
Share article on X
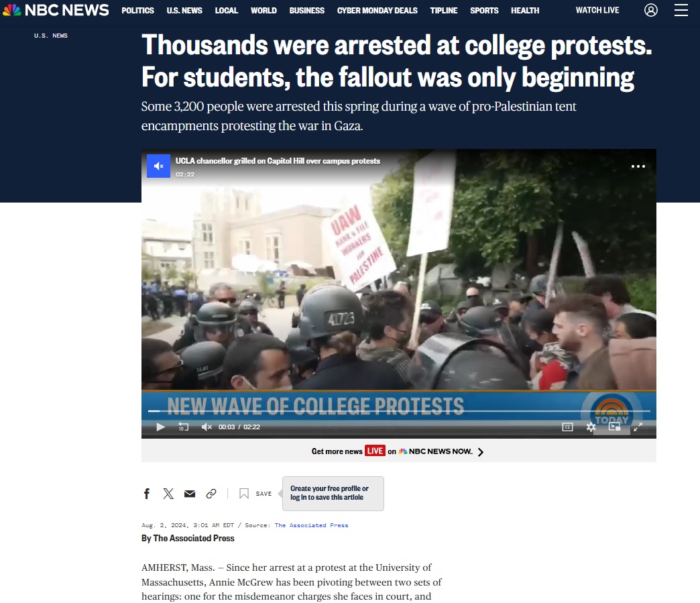(x=168, y=494)
